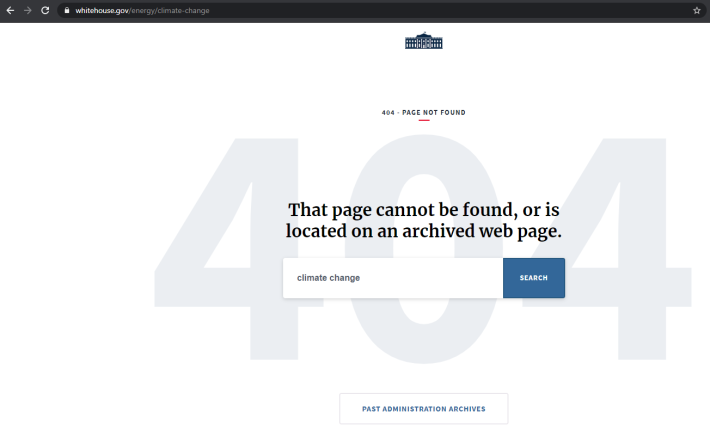Click the search field containing 'climate change'
Image resolution: width=710 pixels, height=425 pixels.
(x=393, y=278)
